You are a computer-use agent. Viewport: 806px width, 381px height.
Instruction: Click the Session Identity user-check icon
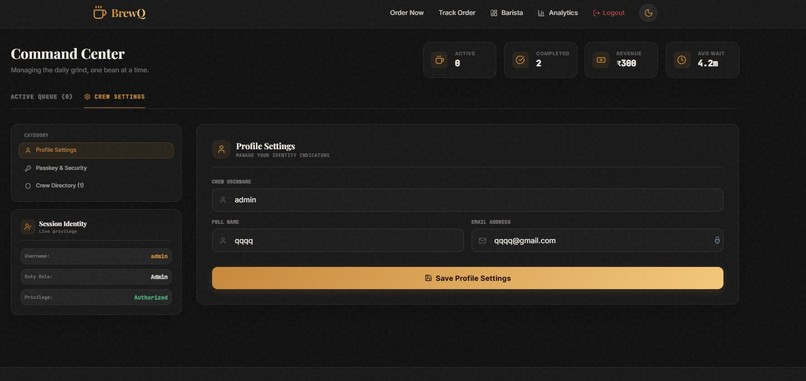coord(28,227)
